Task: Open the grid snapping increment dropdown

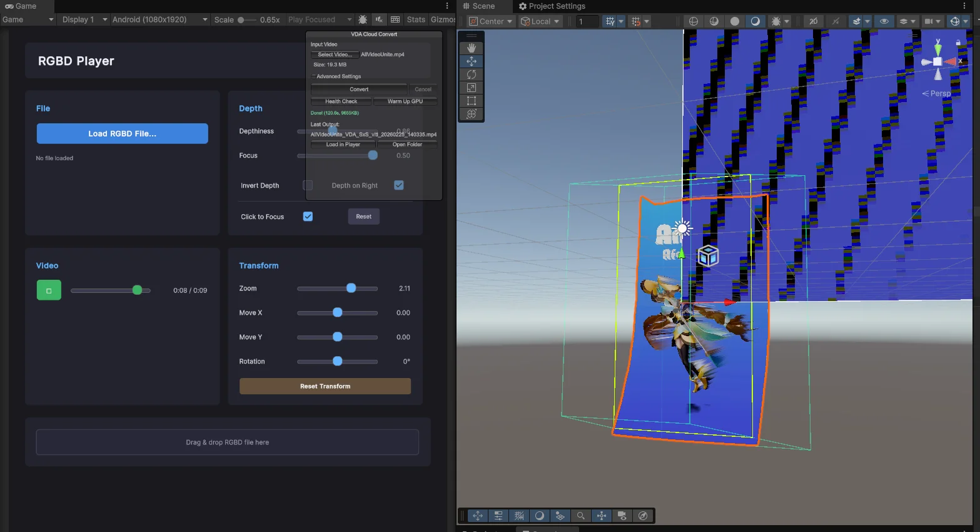Action: click(647, 21)
